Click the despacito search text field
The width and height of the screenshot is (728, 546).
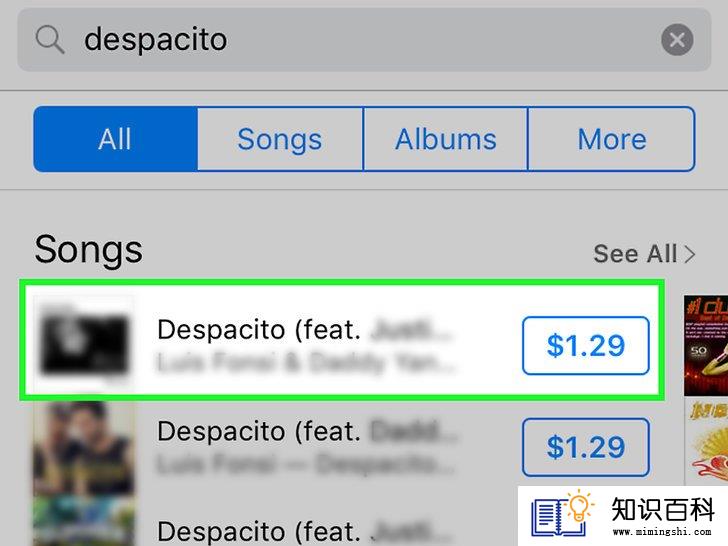pyautogui.click(x=364, y=39)
